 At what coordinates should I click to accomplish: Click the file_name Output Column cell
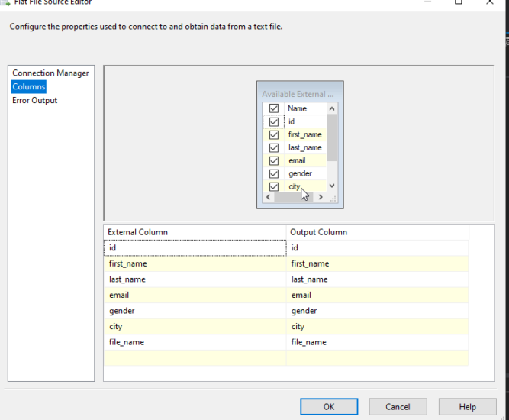[378, 342]
